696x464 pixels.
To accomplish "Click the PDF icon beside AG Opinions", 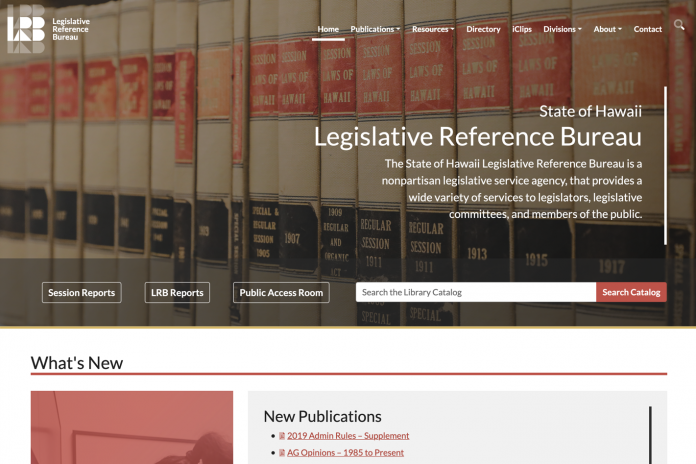I will click(x=282, y=453).
